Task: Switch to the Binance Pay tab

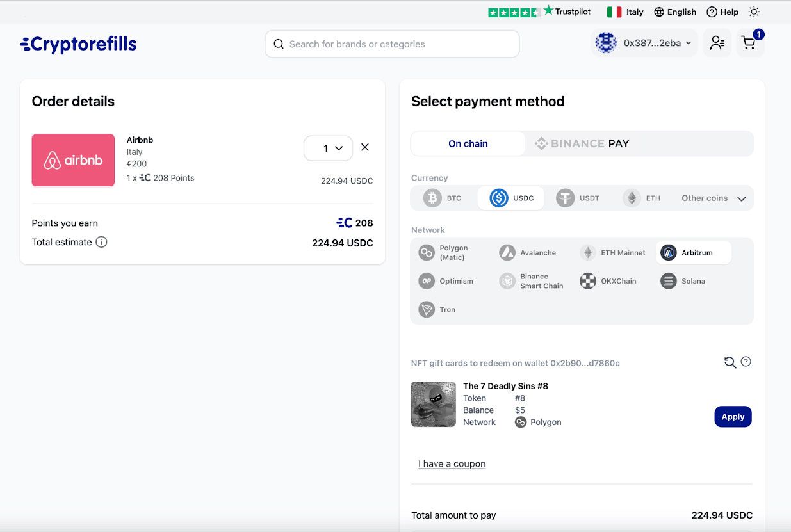Action: click(x=582, y=143)
